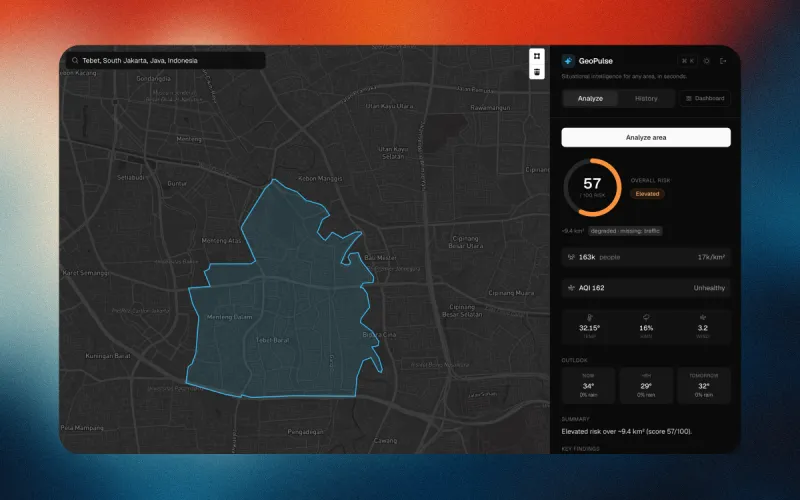Click the Guntur map label
Image resolution: width=800 pixels, height=500 pixels.
177,183
